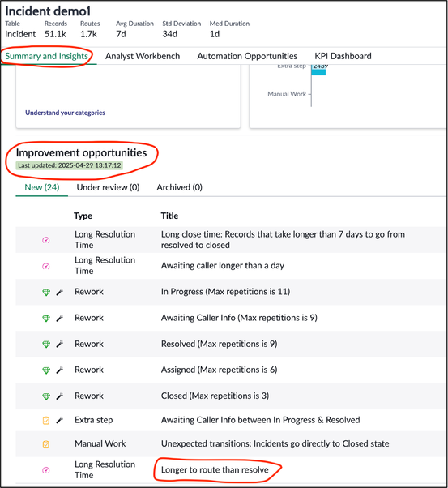
Task: Go to the KPI Dashboard tab
Action: [343, 56]
